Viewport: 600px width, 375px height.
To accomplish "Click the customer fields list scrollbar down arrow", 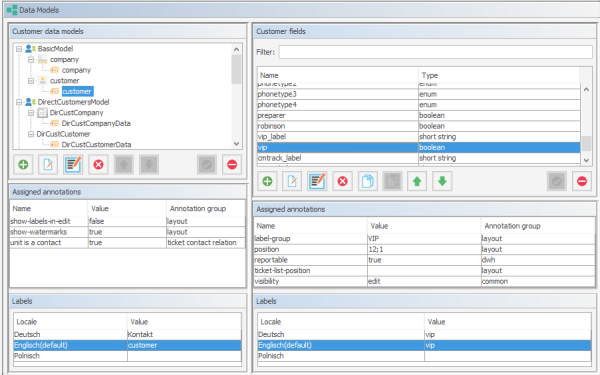I will point(586,161).
